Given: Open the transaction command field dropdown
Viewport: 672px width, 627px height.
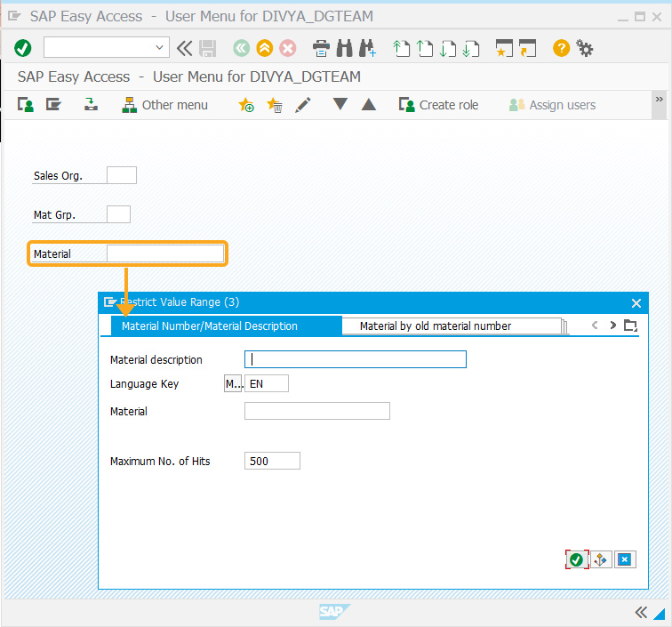Looking at the screenshot, I should tap(159, 48).
